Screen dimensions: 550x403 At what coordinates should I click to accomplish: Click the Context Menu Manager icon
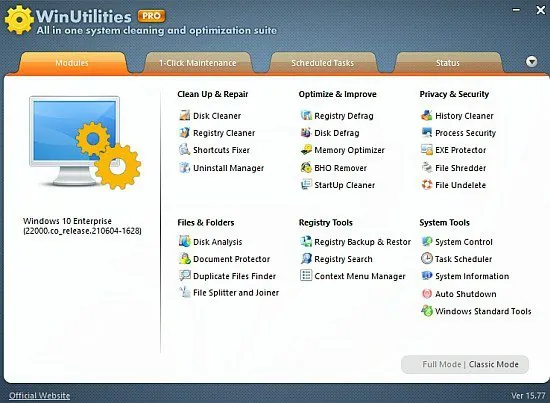(306, 276)
